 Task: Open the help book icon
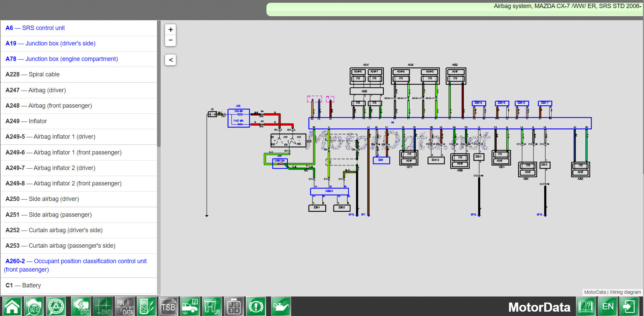(x=586, y=307)
